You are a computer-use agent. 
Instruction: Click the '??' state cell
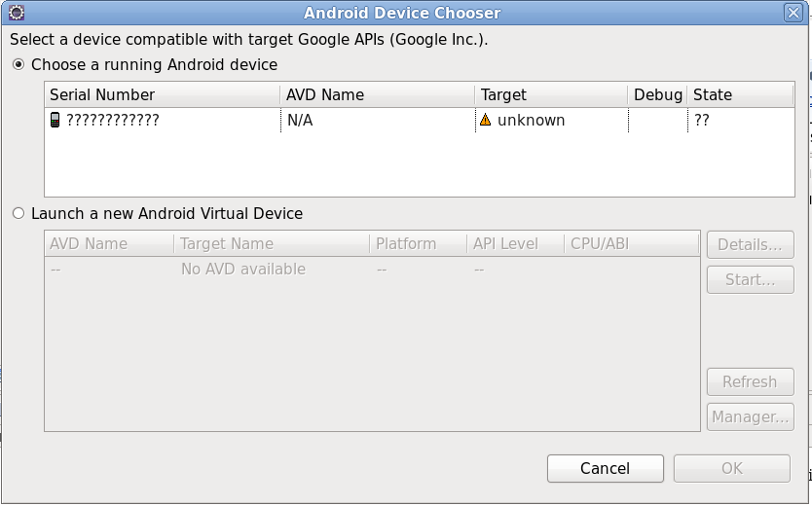point(702,120)
